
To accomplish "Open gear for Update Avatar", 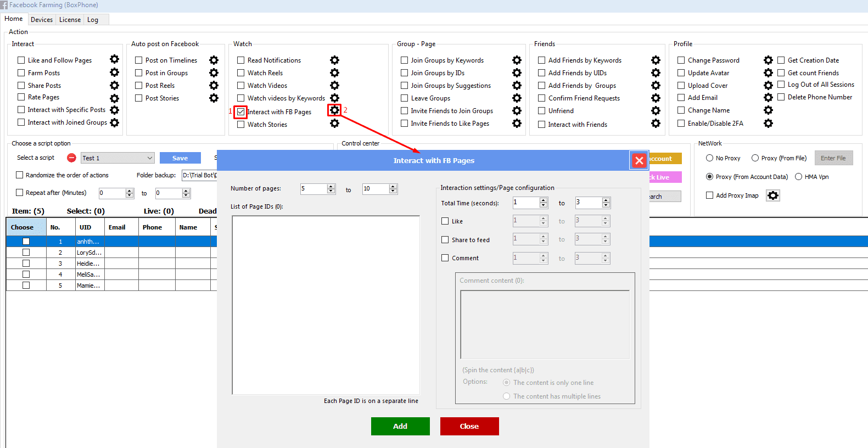I will (x=768, y=72).
